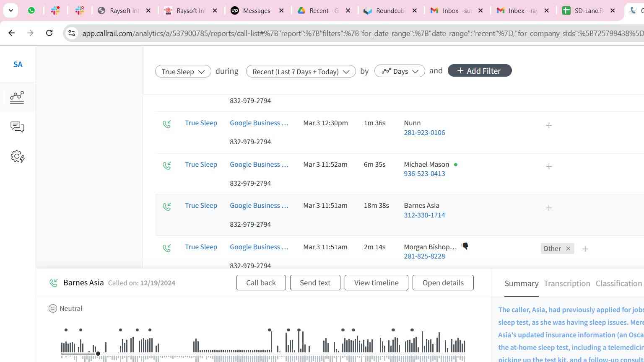This screenshot has height=362, width=644.
Task: Open the Conversations chat bubble icon in sidebar
Action: pyautogui.click(x=17, y=127)
